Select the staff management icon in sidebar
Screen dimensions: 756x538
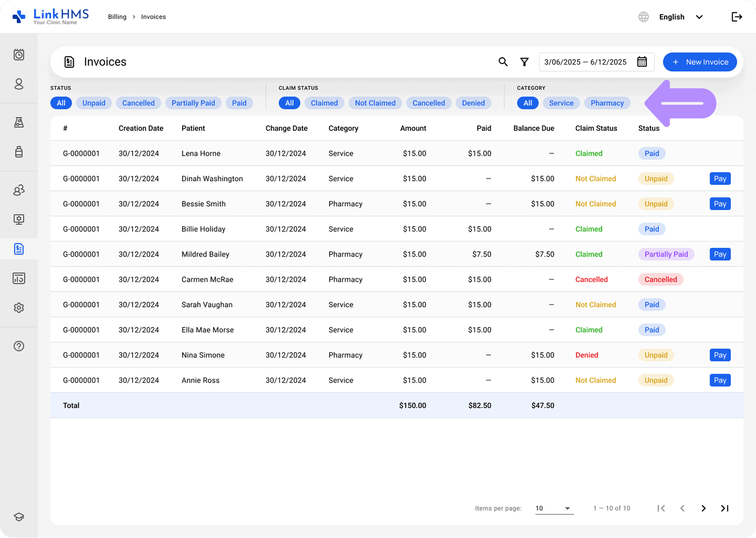tap(19, 190)
